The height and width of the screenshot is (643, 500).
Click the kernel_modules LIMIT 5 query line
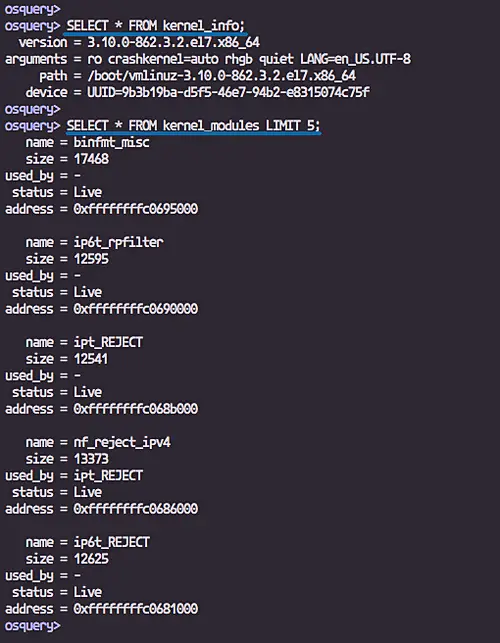pos(193,125)
